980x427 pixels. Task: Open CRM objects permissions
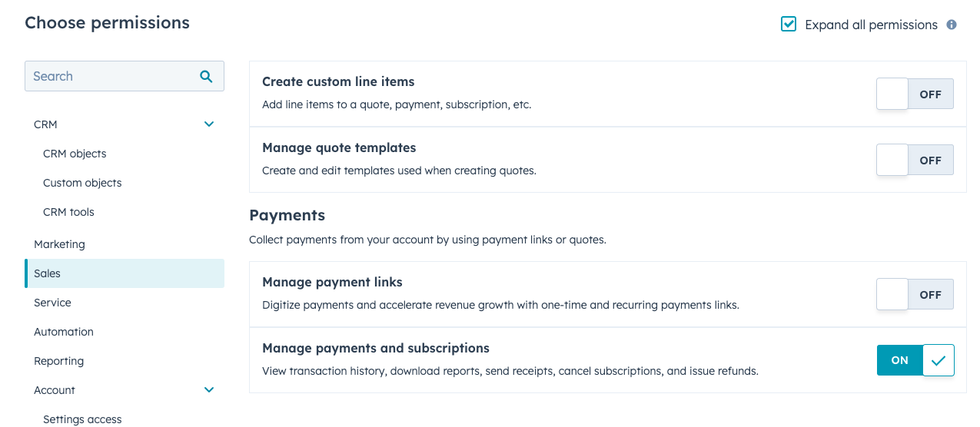[75, 154]
